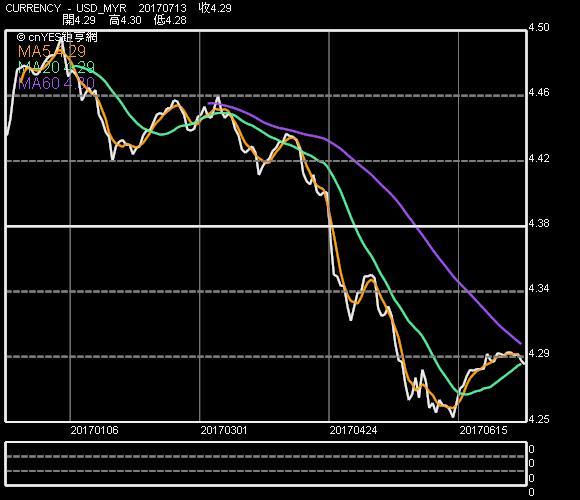The height and width of the screenshot is (500, 580).
Task: Click the 20170713 date in header
Action: [x=162, y=8]
